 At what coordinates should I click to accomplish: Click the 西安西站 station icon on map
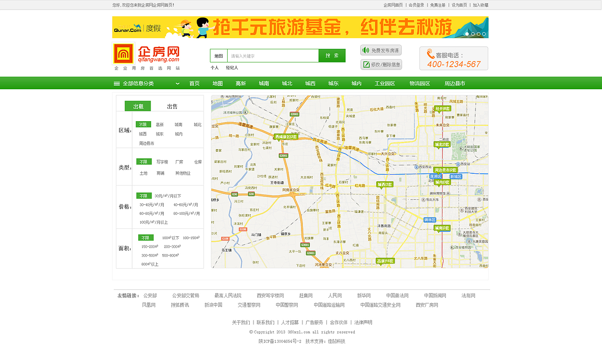(416, 167)
